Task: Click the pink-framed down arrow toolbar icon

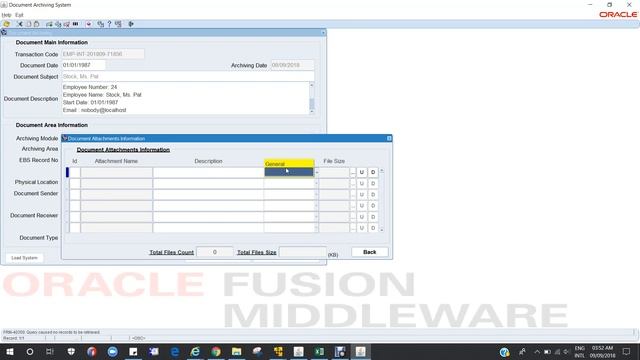Action: 89,24
